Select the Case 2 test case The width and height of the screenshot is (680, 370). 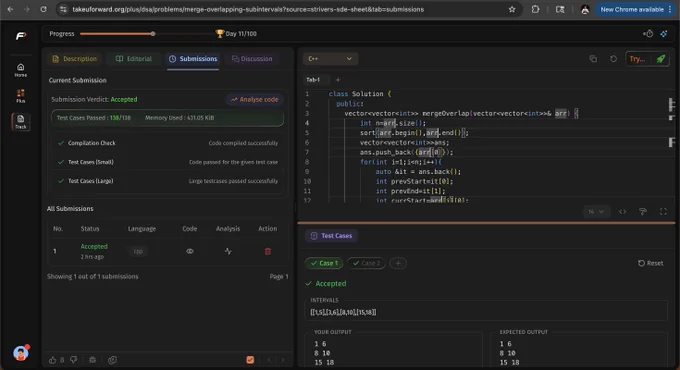(x=366, y=263)
